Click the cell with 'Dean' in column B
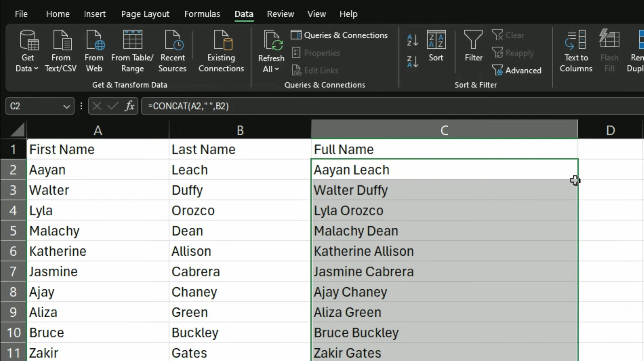The height and width of the screenshot is (361, 644). [240, 231]
